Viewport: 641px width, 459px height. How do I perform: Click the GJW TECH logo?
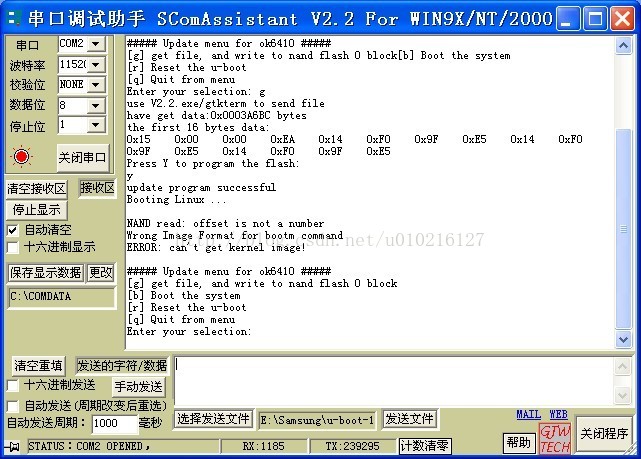coord(555,439)
